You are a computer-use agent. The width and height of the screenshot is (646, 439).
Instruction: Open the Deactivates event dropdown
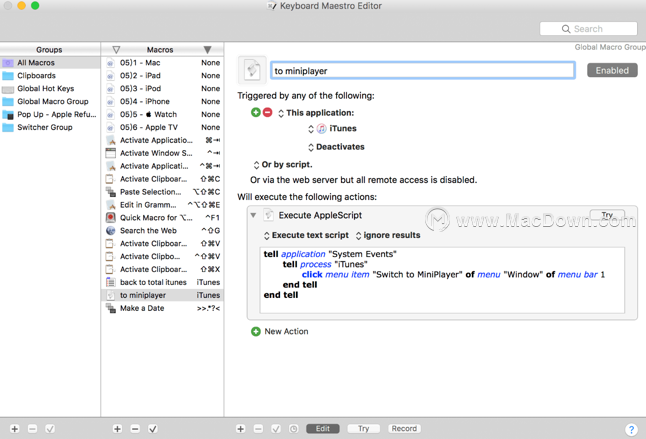pyautogui.click(x=336, y=147)
